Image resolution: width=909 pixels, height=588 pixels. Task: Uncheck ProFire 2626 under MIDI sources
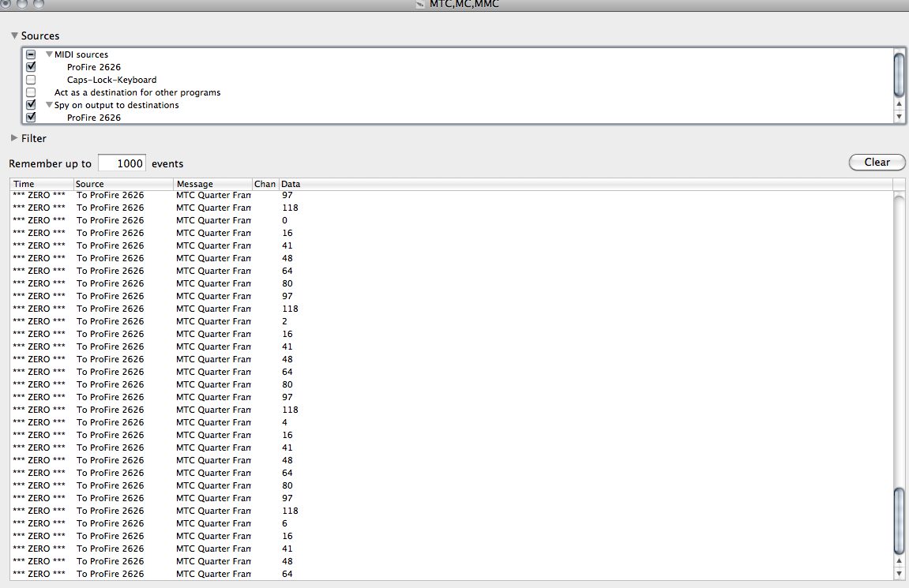pyautogui.click(x=32, y=66)
